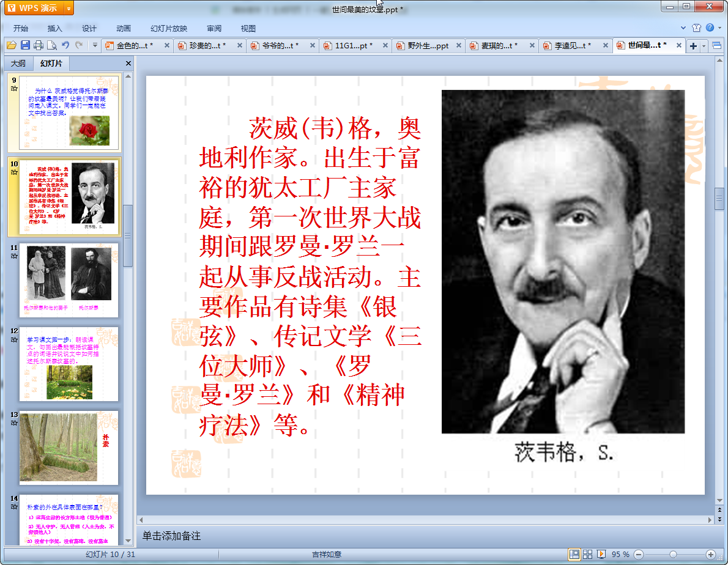Close the 爷爷的...t document tab
This screenshot has height=565, width=728.
(313, 45)
